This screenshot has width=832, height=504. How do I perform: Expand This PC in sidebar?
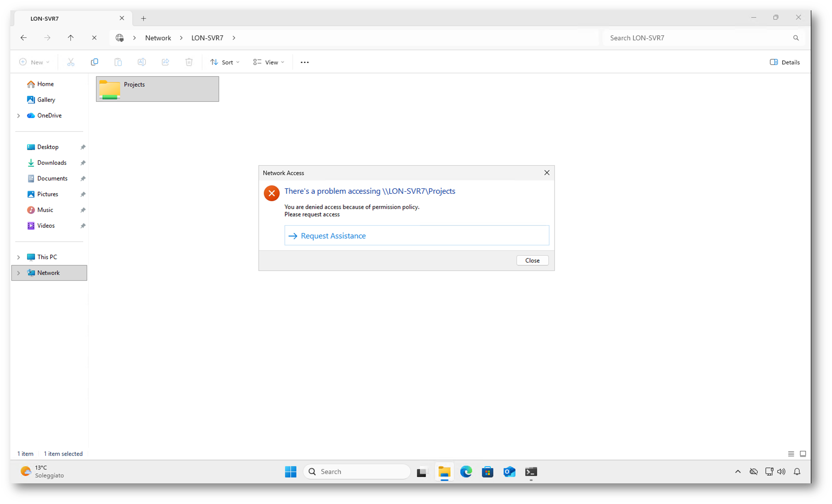(19, 257)
